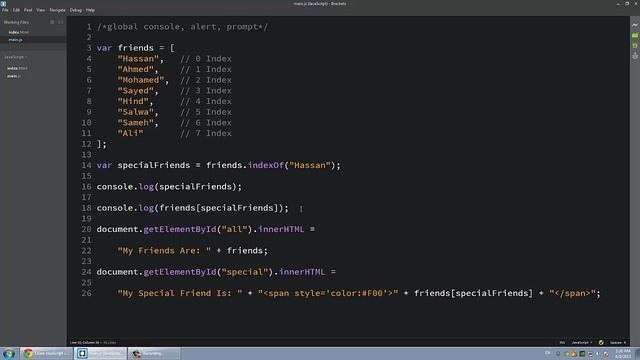Click innerHTML on line 24
The width and height of the screenshot is (640, 360).
tap(302, 272)
